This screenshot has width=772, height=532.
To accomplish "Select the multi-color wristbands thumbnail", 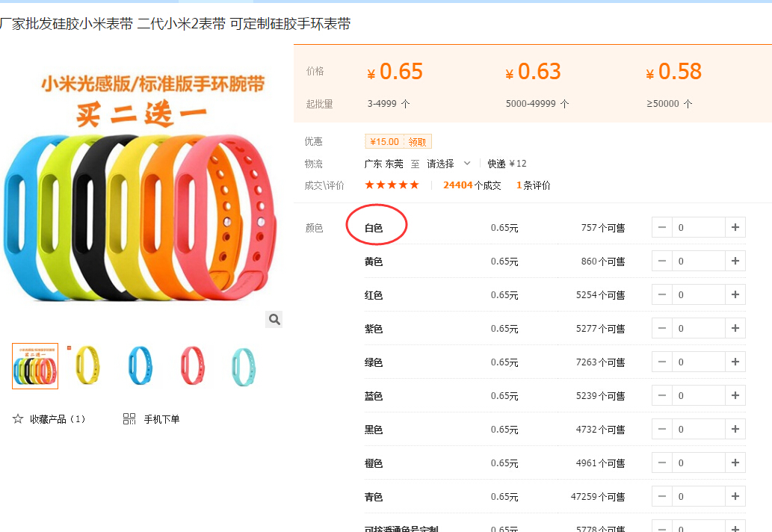I will coord(35,366).
